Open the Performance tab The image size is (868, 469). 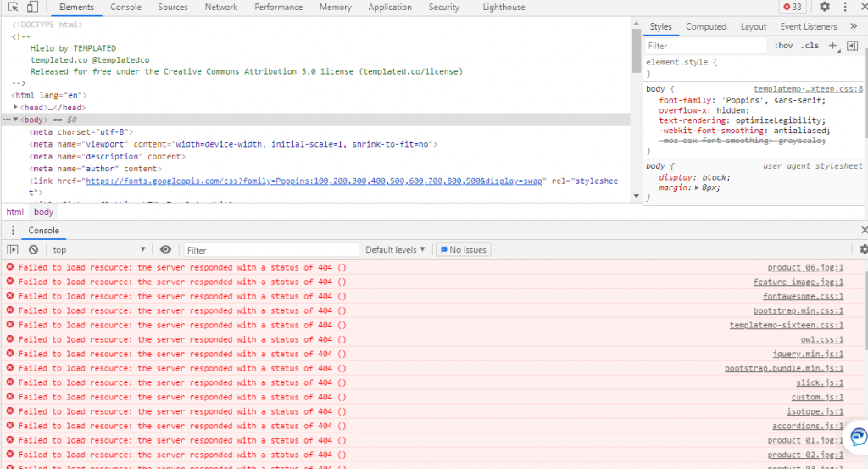(x=278, y=7)
